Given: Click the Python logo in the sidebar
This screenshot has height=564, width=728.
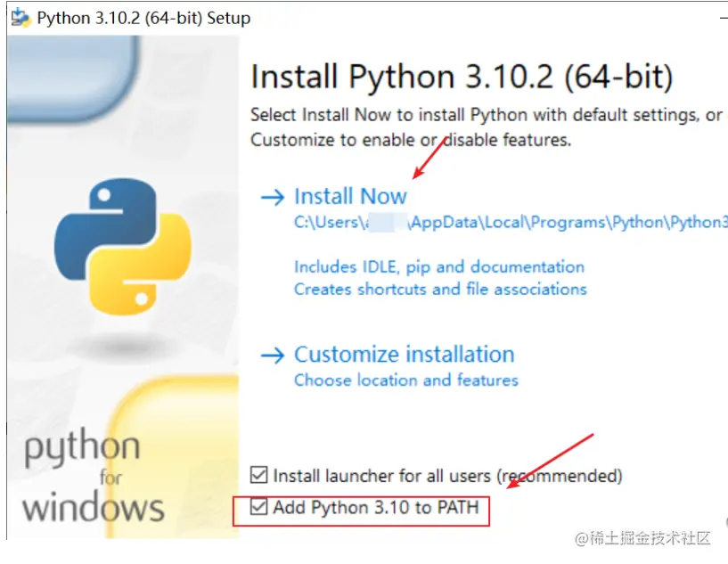Looking at the screenshot, I should 123,247.
